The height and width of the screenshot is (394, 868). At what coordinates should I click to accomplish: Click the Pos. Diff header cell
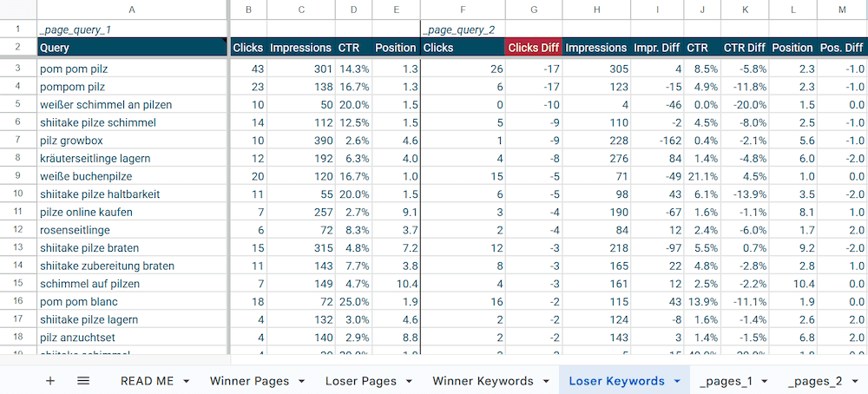843,48
